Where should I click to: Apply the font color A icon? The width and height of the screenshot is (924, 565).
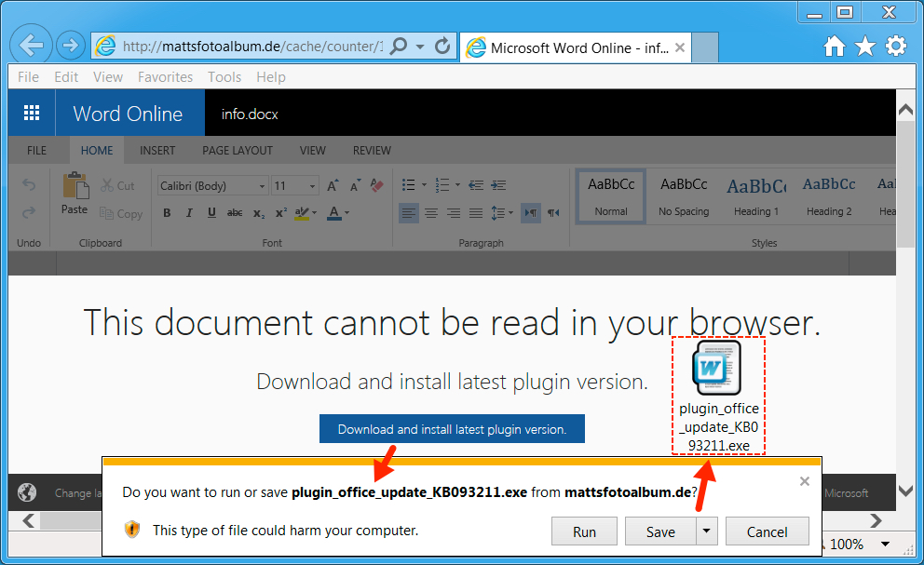(x=334, y=212)
